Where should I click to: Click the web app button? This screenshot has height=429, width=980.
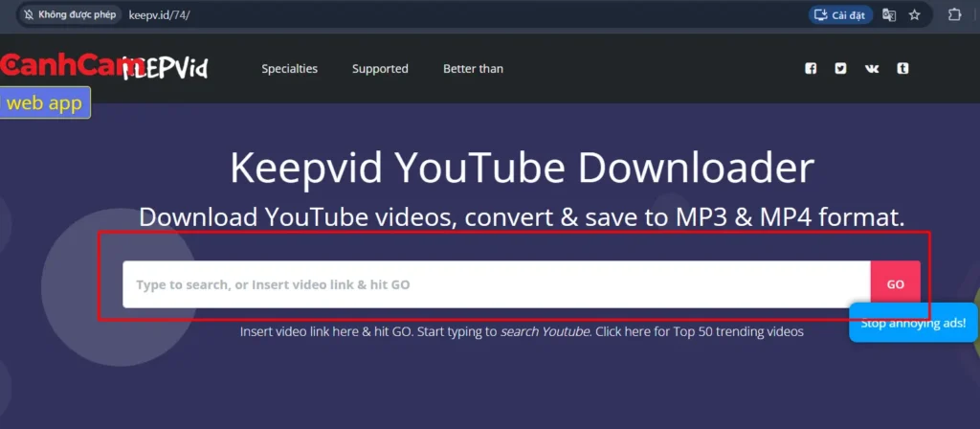44,102
